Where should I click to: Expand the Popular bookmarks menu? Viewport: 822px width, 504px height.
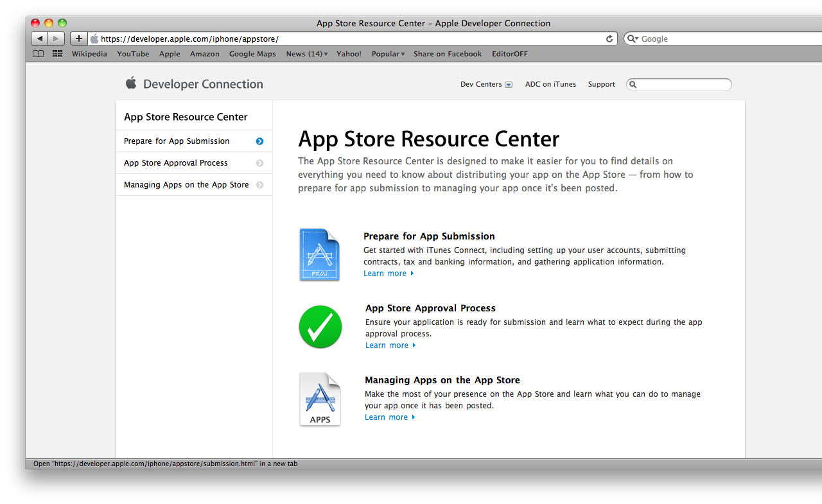388,54
